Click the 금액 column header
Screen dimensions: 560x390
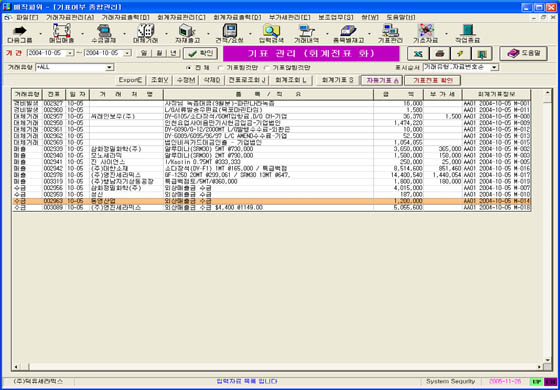(398, 95)
